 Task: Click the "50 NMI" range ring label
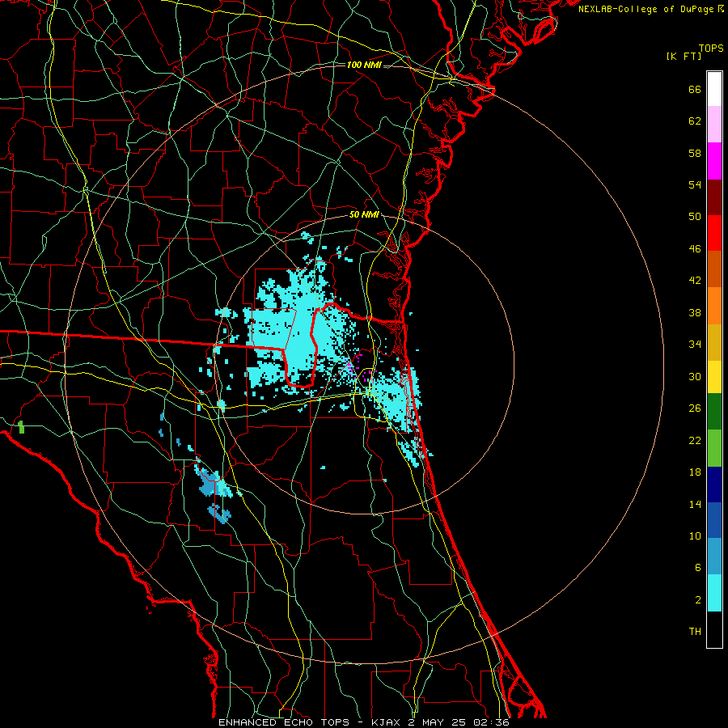[x=364, y=214]
